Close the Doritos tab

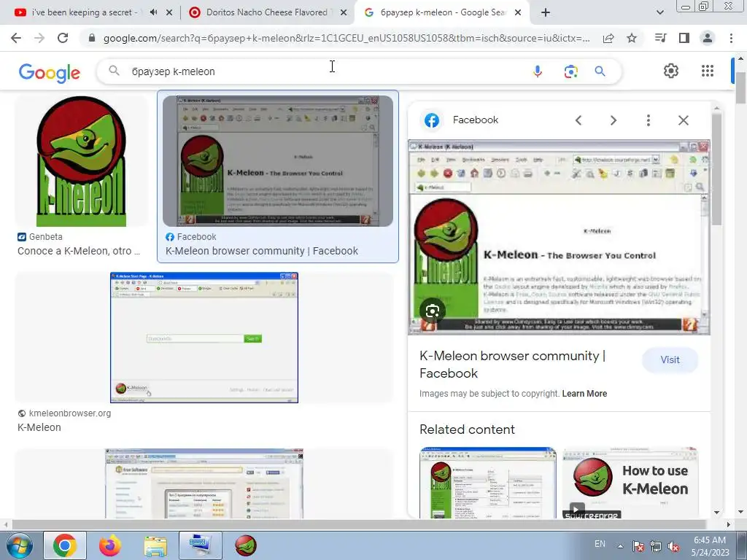[x=344, y=13]
